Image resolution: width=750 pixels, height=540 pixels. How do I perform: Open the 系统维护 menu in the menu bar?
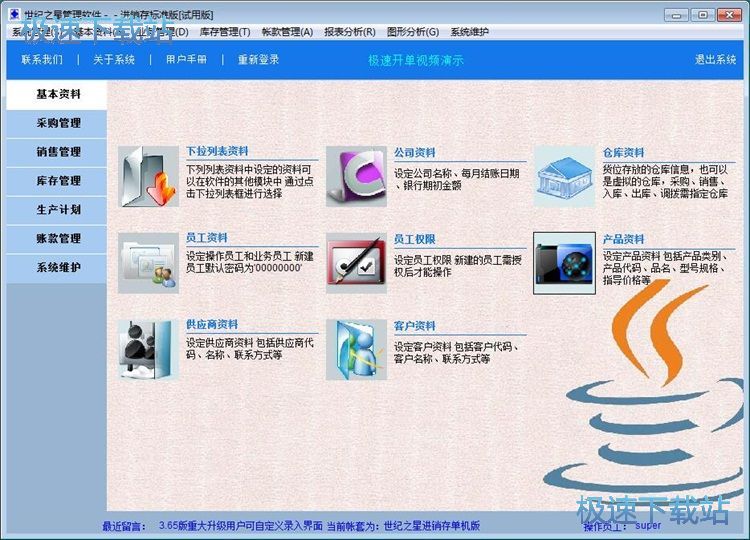click(x=469, y=32)
